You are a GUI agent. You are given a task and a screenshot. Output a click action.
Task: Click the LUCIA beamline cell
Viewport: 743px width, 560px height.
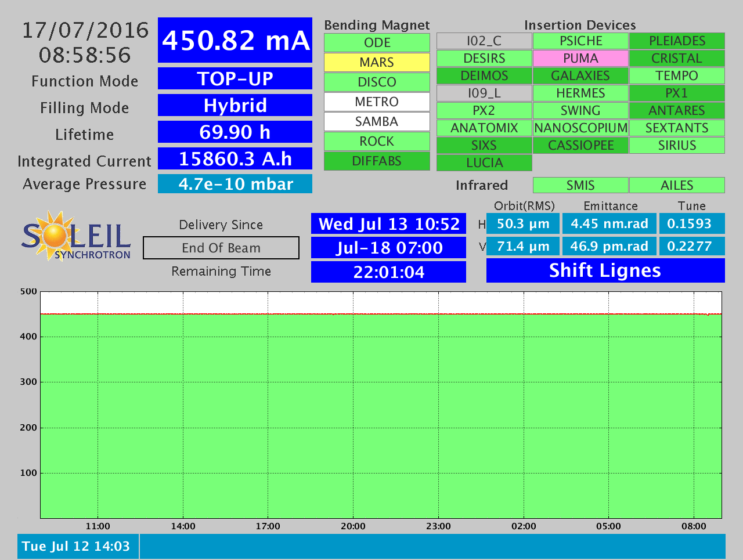[x=484, y=162]
